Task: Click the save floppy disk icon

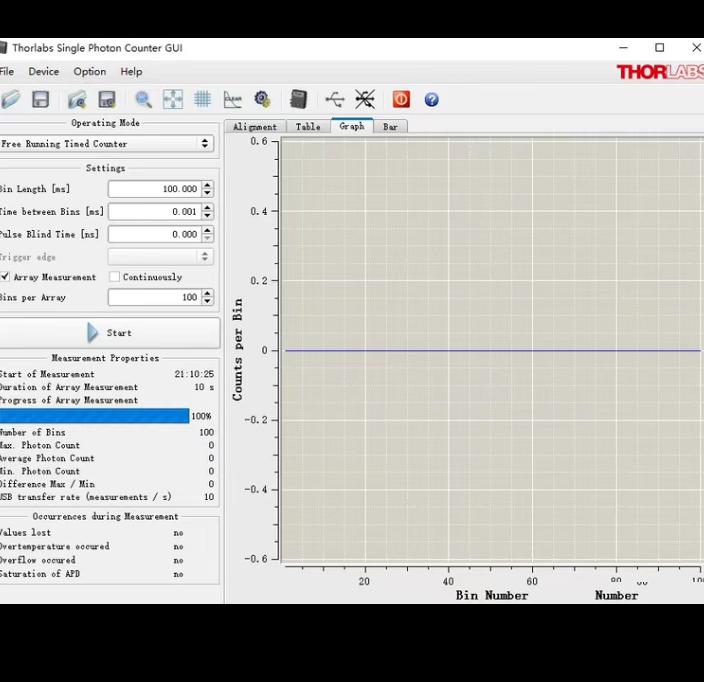Action: point(40,99)
